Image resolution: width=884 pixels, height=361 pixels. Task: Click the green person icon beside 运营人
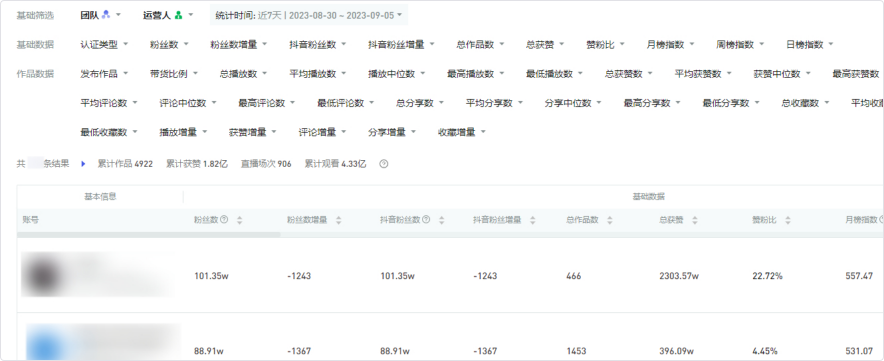click(x=179, y=15)
